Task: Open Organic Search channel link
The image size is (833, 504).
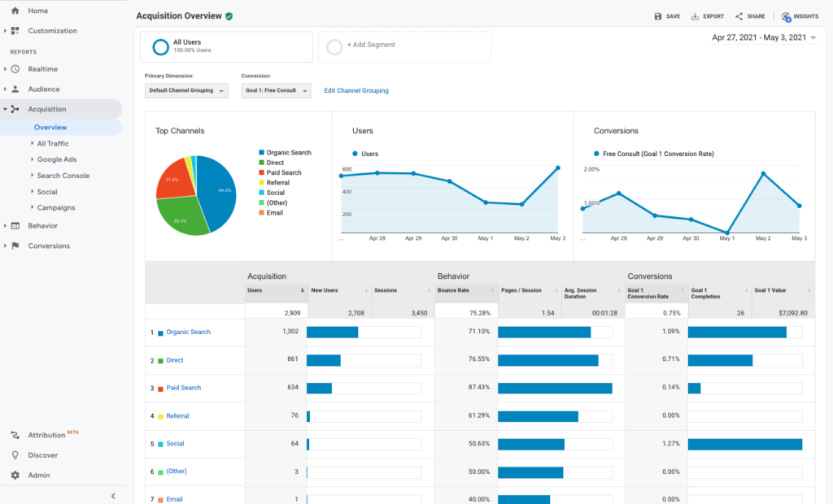Action: coord(188,332)
